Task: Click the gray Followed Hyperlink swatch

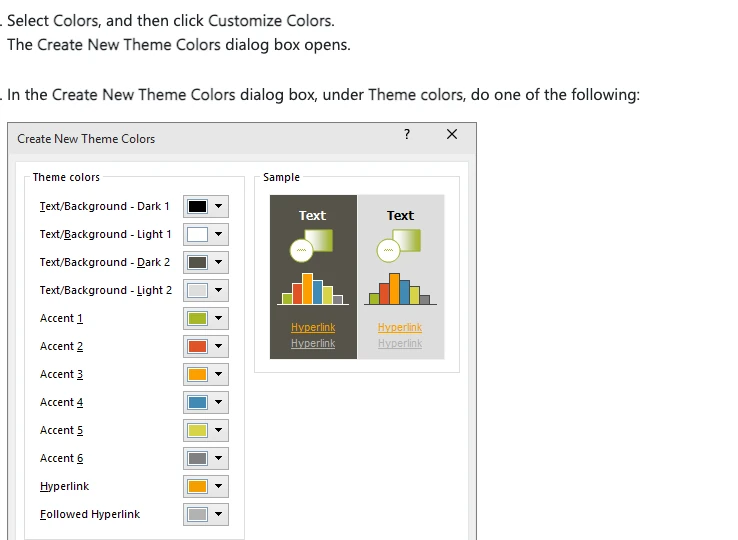Action: coord(197,514)
